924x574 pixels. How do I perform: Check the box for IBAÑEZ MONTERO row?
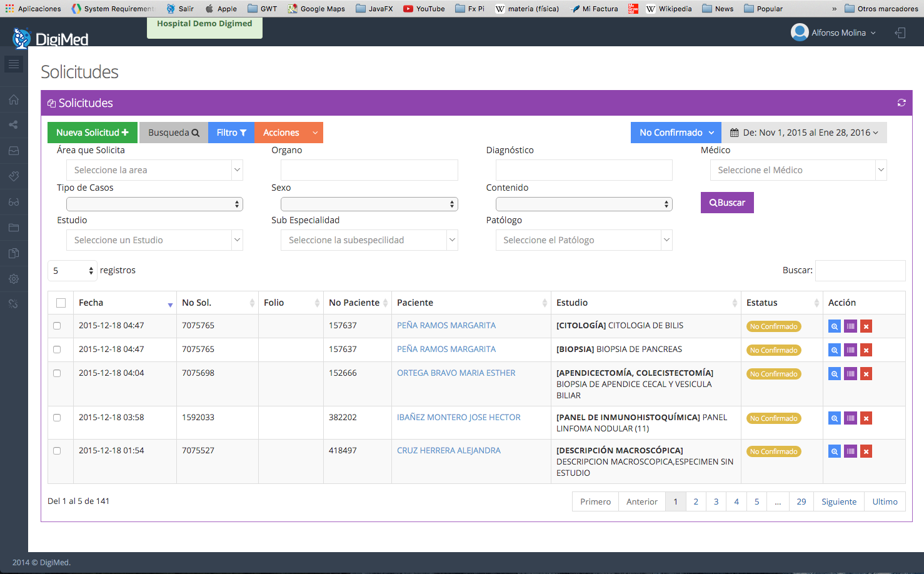pyautogui.click(x=57, y=418)
